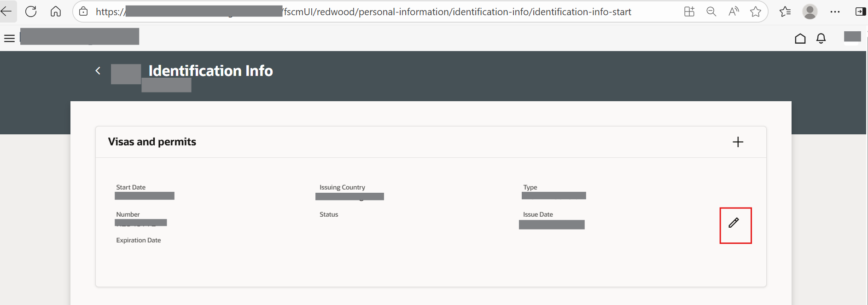The height and width of the screenshot is (305, 868).
Task: Open the zoom magnifier icon in the toolbar
Action: tap(711, 12)
